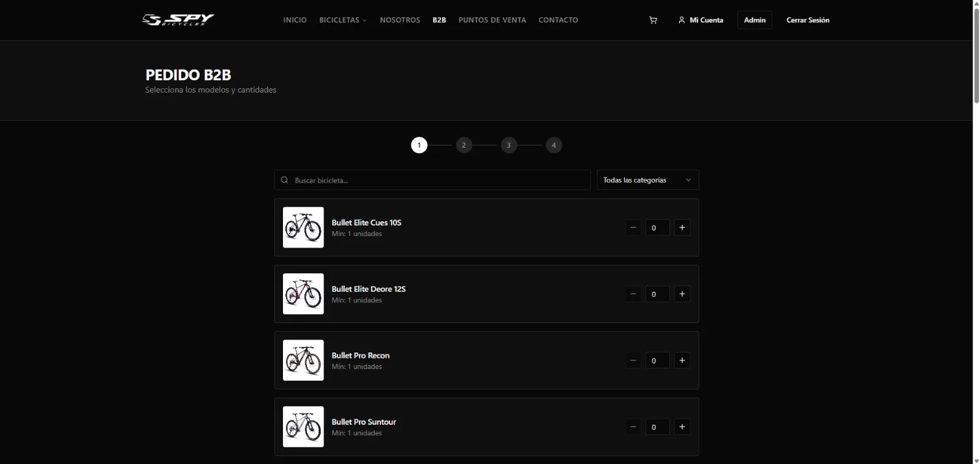Screen dimensions: 980x464
Task: Open PUNTOS DE VENTA page
Action: [x=492, y=20]
